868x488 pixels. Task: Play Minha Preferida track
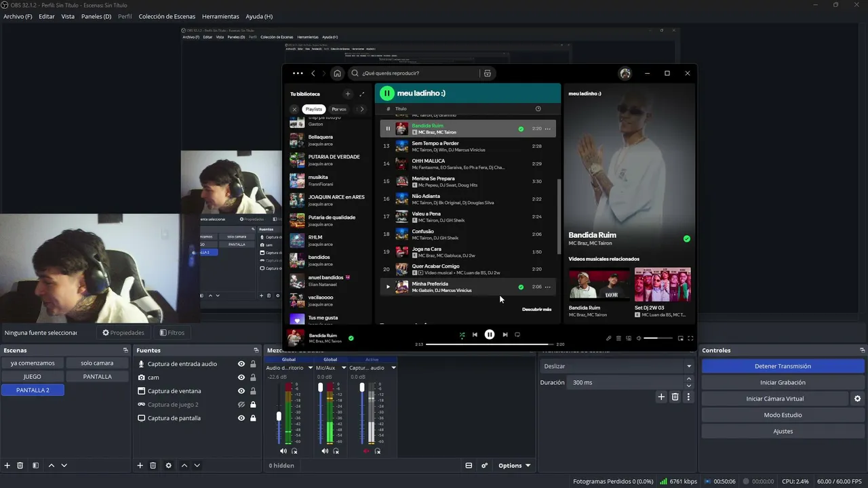click(388, 287)
